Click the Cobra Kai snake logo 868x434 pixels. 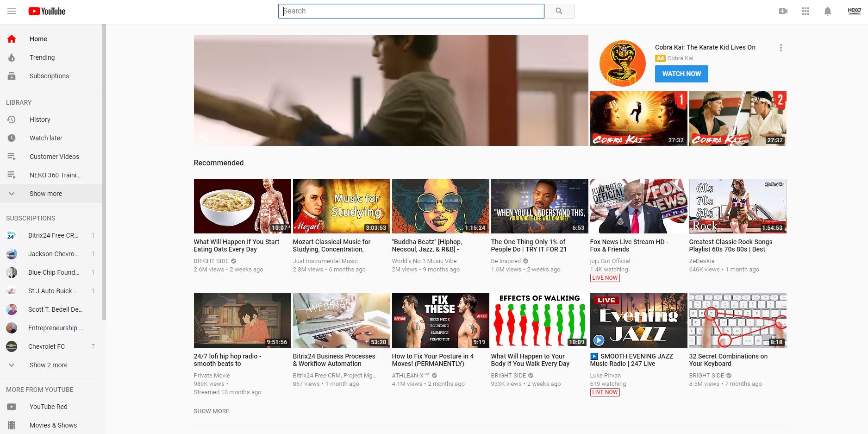click(622, 63)
